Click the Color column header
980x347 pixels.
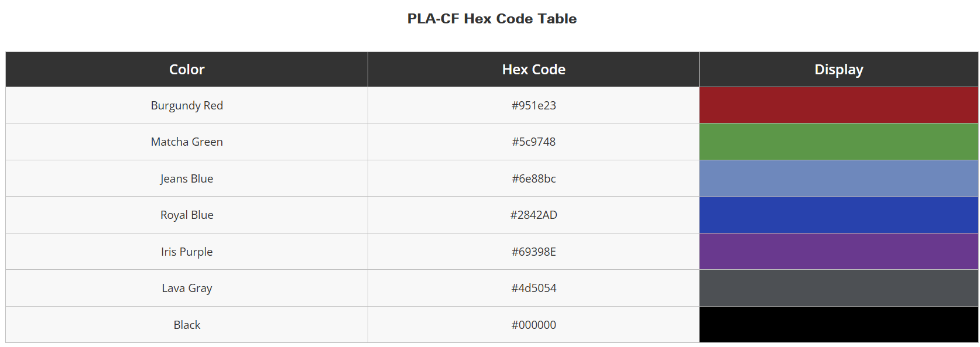coord(187,70)
